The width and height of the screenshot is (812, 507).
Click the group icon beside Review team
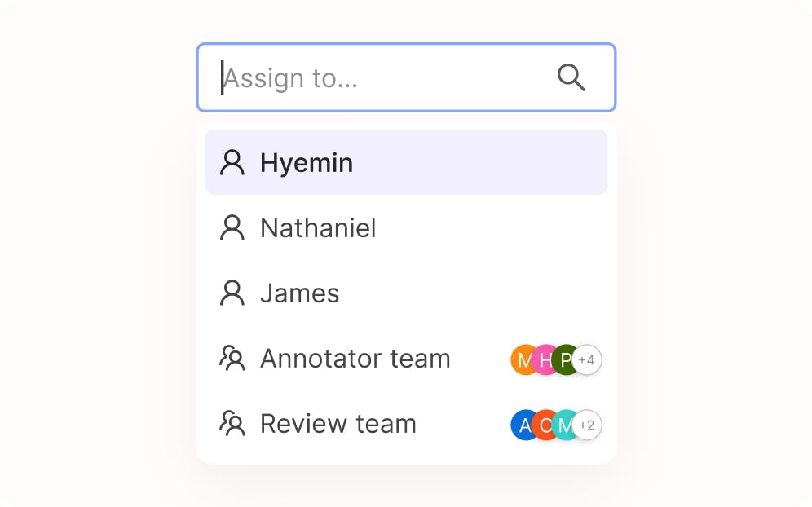coord(232,424)
